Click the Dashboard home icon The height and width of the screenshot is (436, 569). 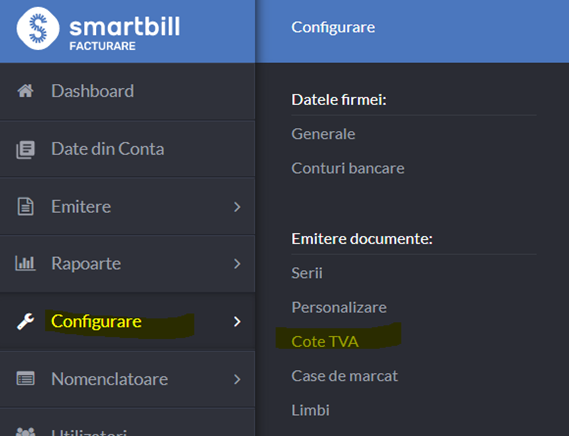coord(25,91)
